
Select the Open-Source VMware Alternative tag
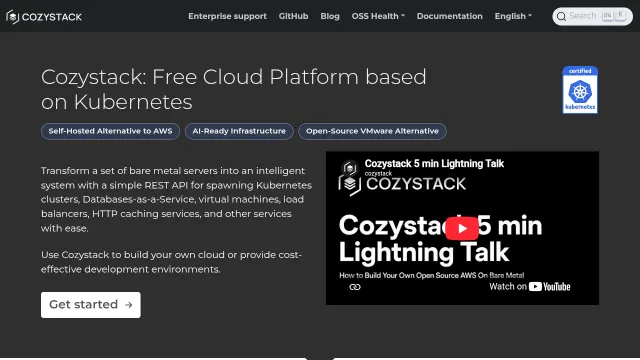(x=372, y=131)
